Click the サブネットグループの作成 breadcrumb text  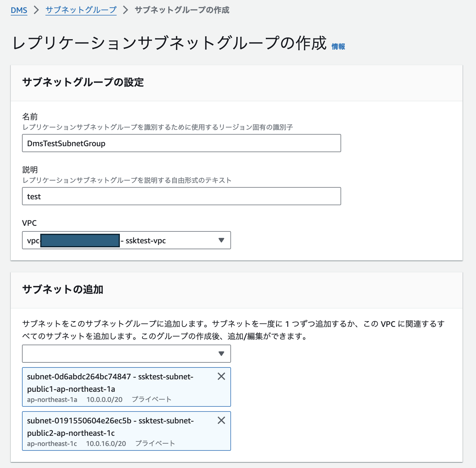coord(182,10)
